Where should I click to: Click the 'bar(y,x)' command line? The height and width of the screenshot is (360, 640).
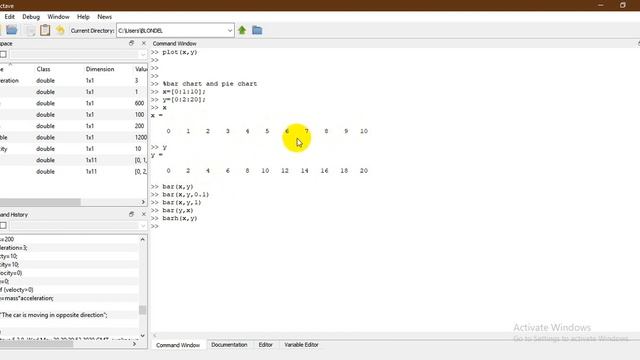coord(178,211)
